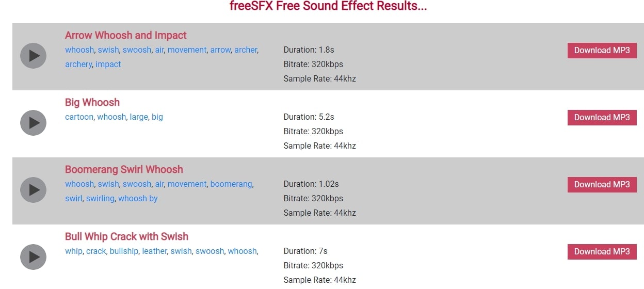Play the Big Whoosh sound effect

click(33, 123)
